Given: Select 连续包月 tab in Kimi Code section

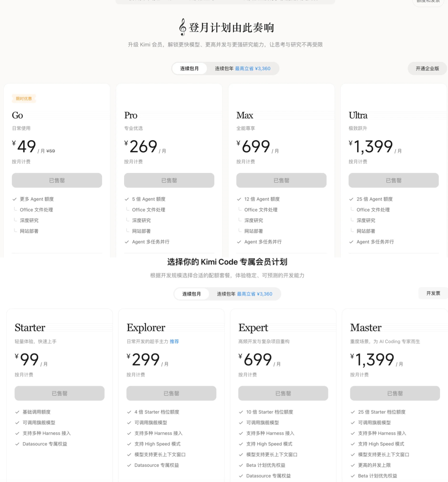Looking at the screenshot, I should click(191, 294).
